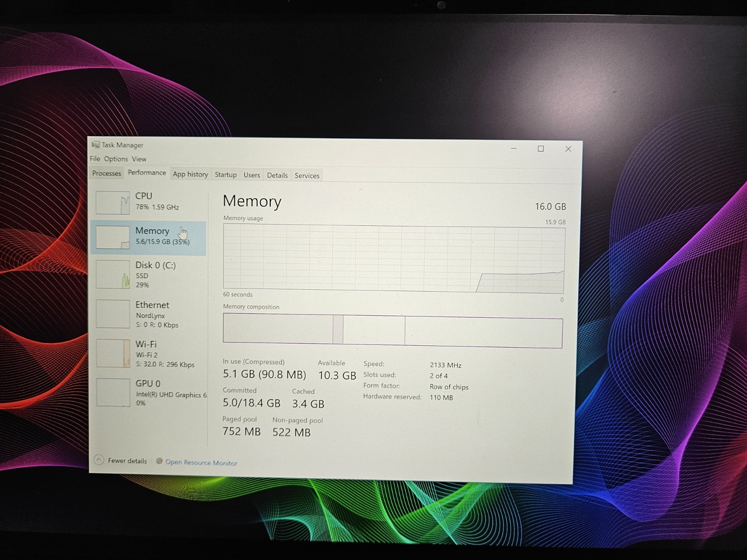Select the Disk 0 (C:) graph thumbnail
This screenshot has width=747, height=560.
(x=113, y=274)
